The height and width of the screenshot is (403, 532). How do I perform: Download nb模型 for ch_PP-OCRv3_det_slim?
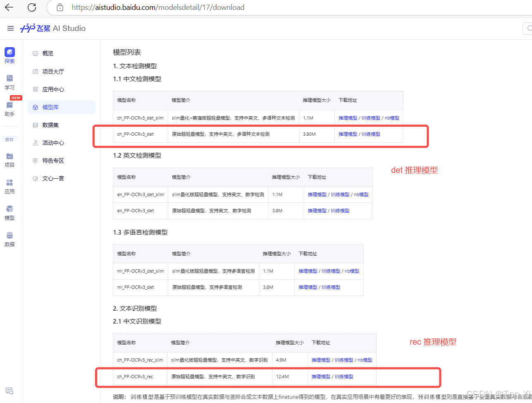click(392, 118)
